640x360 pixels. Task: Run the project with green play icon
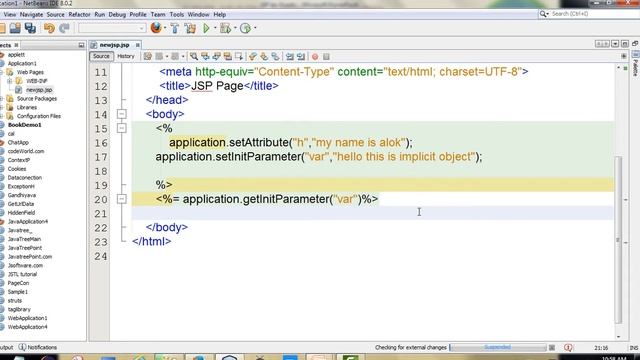click(x=206, y=28)
